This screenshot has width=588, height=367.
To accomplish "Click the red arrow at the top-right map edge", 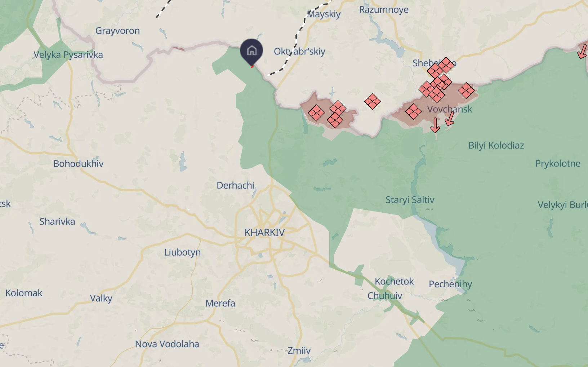I will [x=582, y=51].
